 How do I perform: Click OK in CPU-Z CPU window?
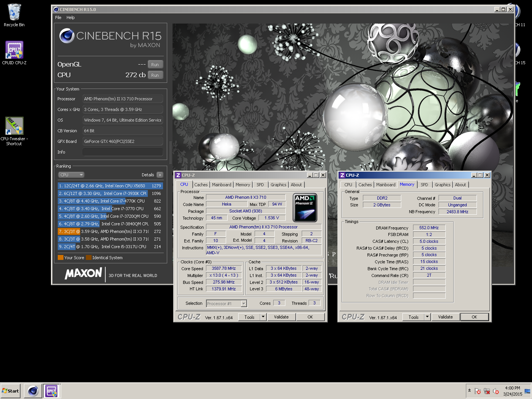pyautogui.click(x=310, y=317)
